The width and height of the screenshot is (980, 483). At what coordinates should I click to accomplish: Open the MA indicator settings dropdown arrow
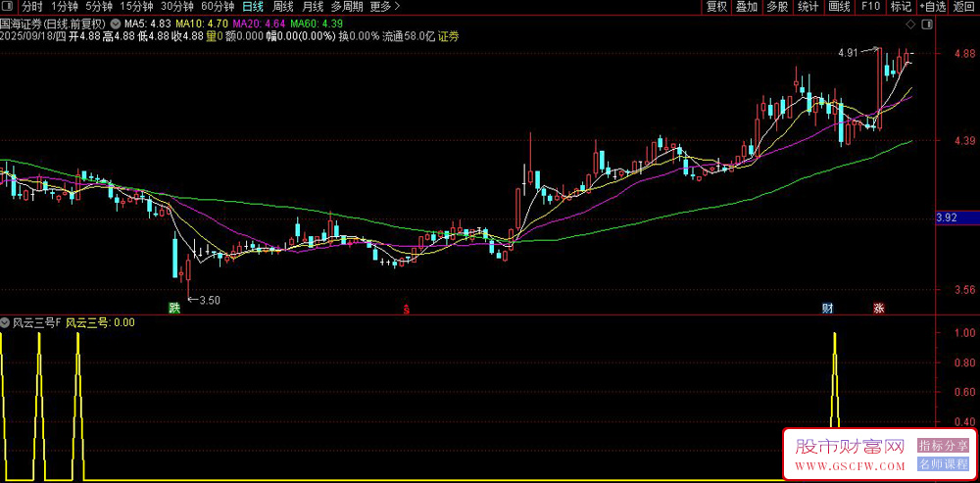click(x=116, y=24)
